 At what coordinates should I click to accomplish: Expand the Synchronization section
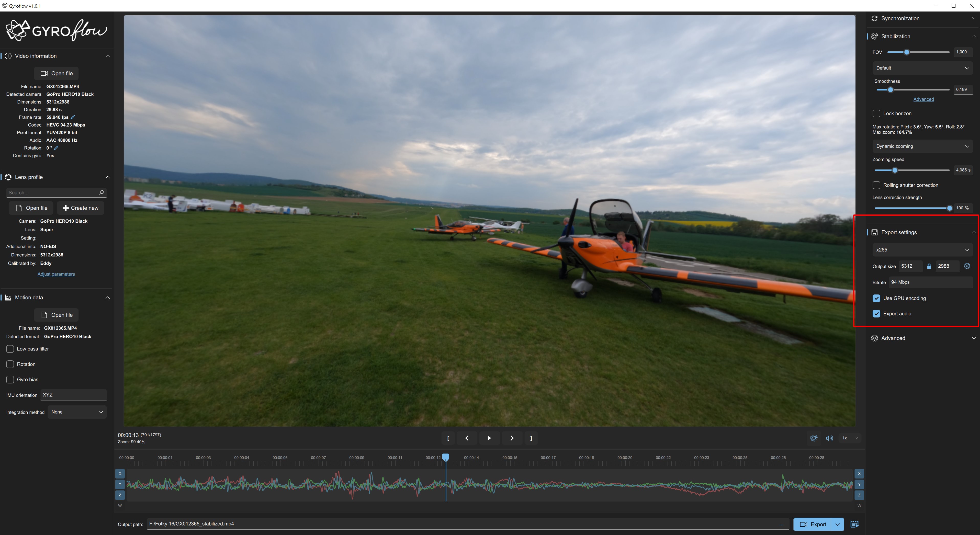click(922, 18)
